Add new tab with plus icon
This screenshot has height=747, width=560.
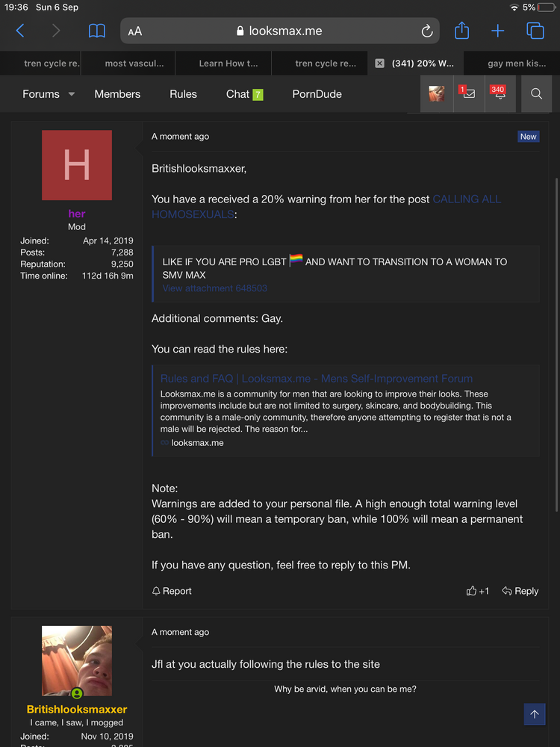click(497, 31)
